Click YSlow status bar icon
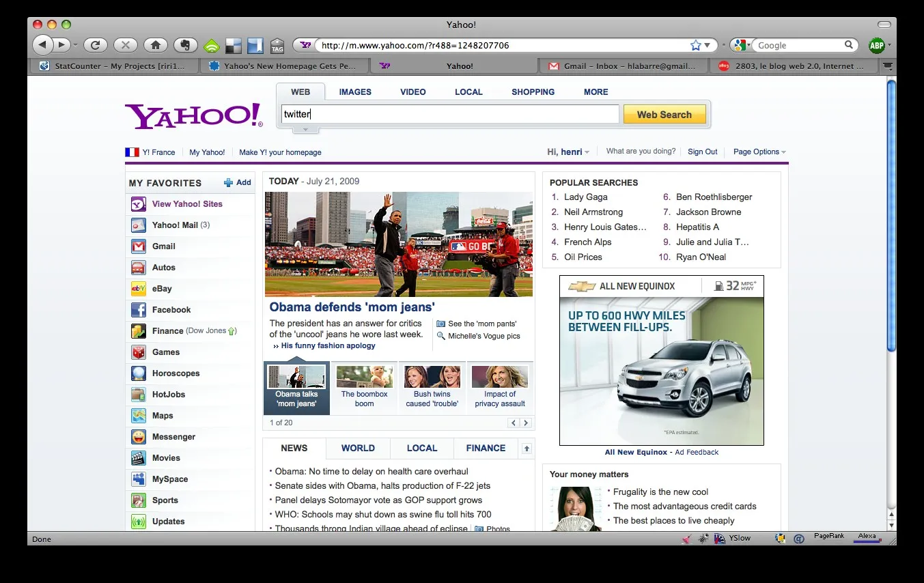924x583 pixels. (720, 539)
